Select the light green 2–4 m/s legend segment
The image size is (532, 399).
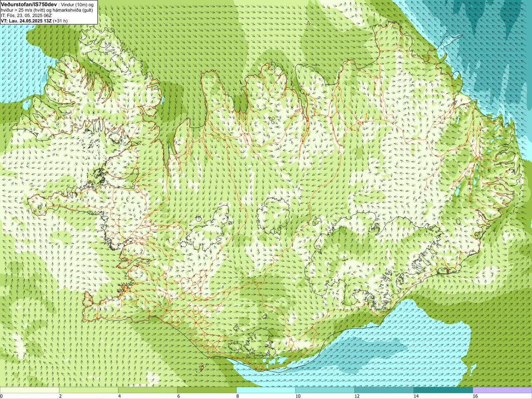89,390
